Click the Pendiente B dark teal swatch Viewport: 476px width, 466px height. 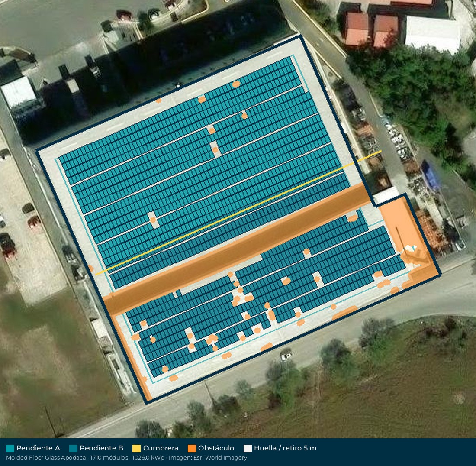click(x=73, y=448)
